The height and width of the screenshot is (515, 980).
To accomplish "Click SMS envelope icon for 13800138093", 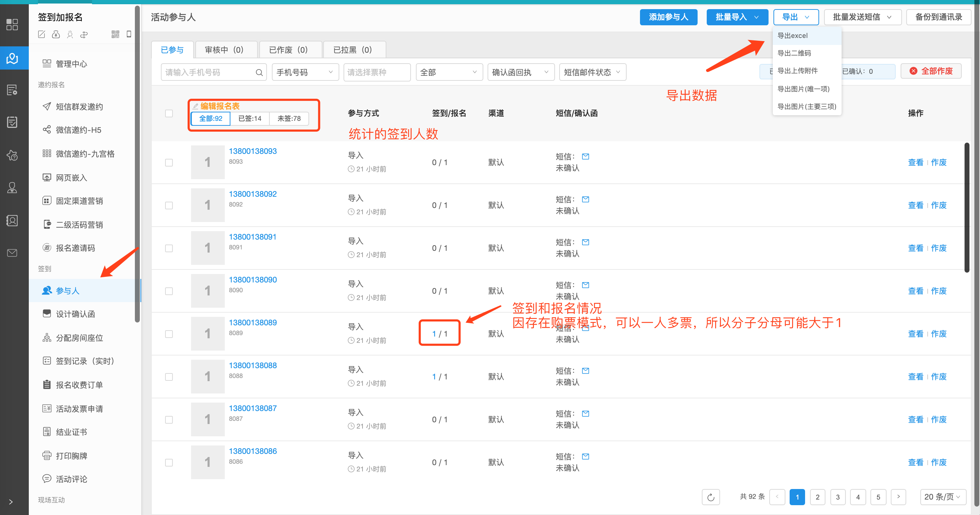I will click(586, 157).
